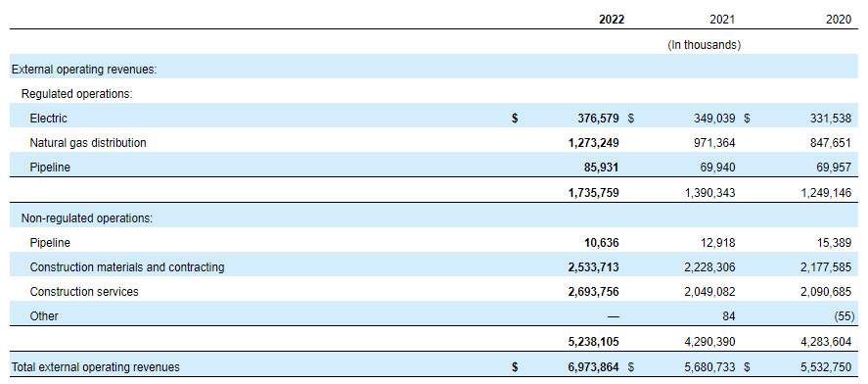The width and height of the screenshot is (868, 384).
Task: Select Construction services 2020 value 2,090,685
Action: click(825, 292)
